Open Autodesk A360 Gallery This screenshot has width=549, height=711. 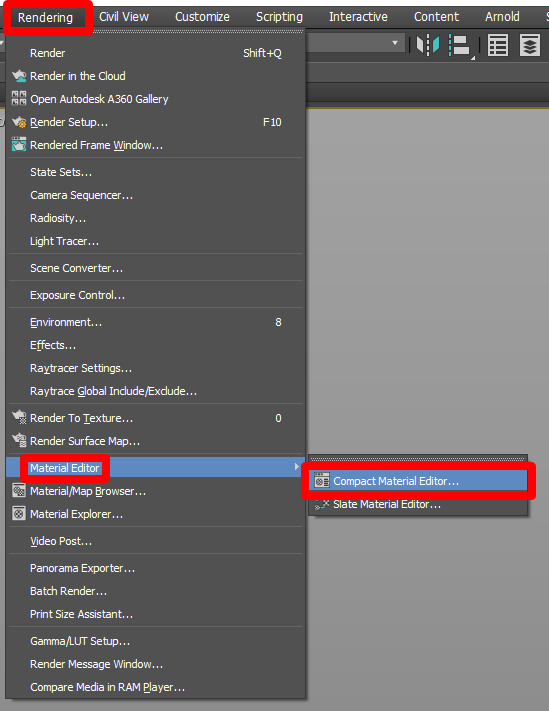click(x=155, y=99)
